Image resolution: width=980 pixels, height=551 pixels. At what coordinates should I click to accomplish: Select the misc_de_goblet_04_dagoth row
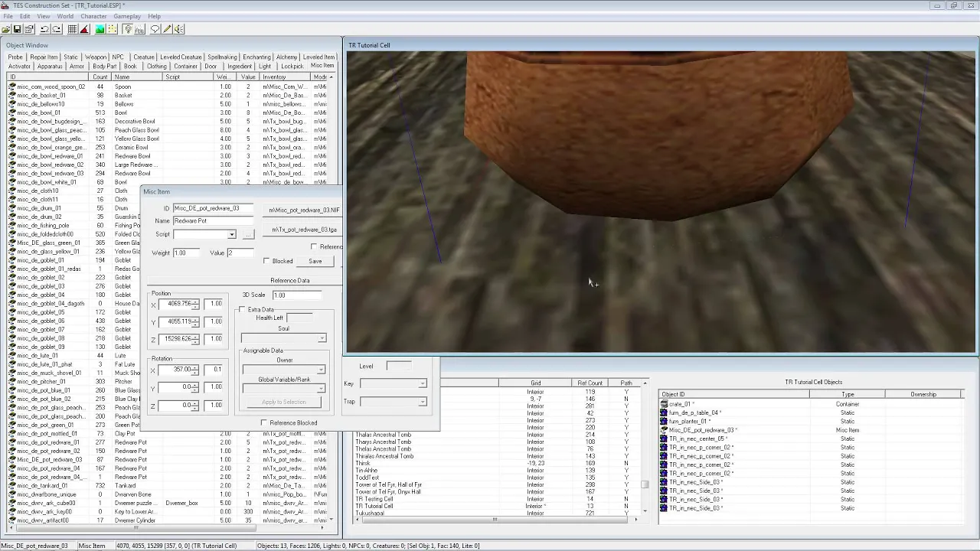click(x=73, y=304)
